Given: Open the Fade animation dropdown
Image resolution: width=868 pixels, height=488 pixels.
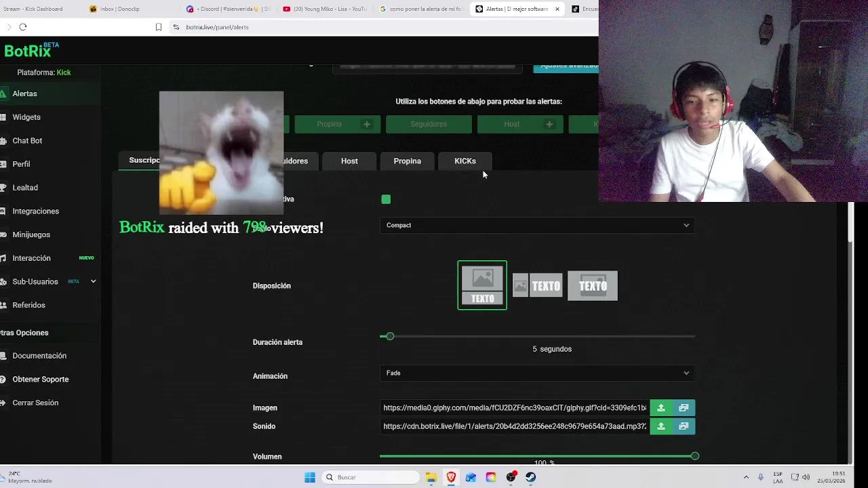Looking at the screenshot, I should 537,373.
